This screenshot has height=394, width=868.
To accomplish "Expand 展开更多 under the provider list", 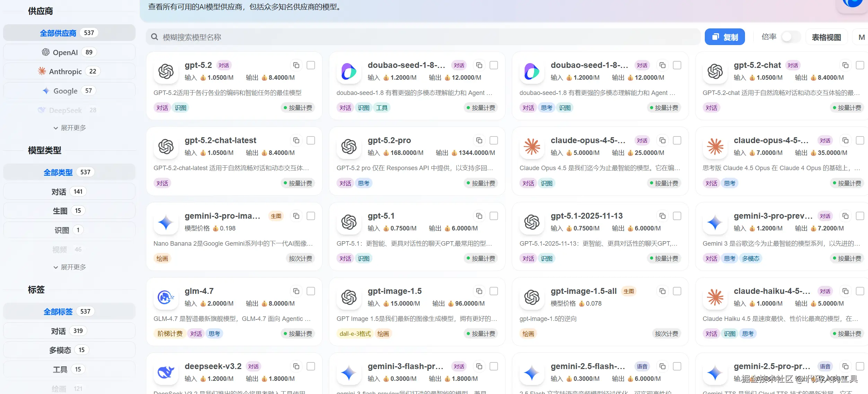I will (x=69, y=128).
